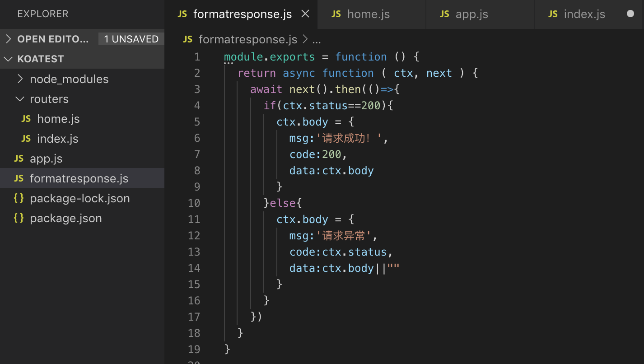644x364 pixels.
Task: Switch to the home.js tab
Action: (368, 14)
